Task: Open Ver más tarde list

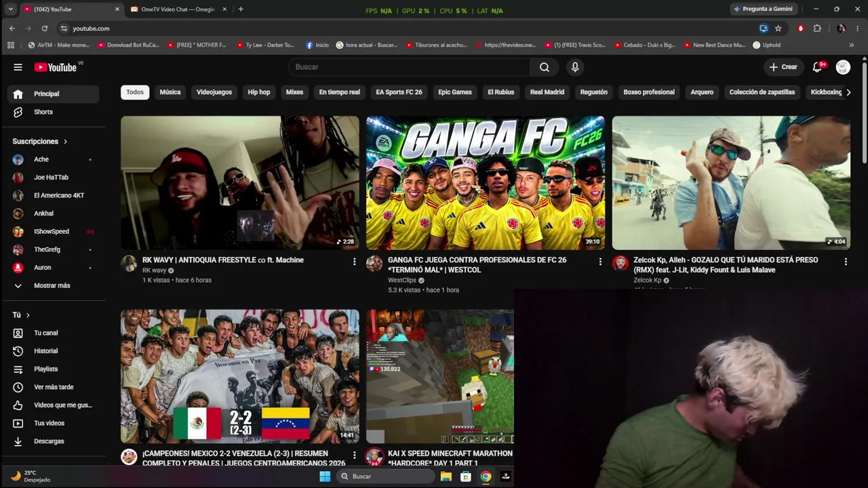Action: click(x=53, y=387)
